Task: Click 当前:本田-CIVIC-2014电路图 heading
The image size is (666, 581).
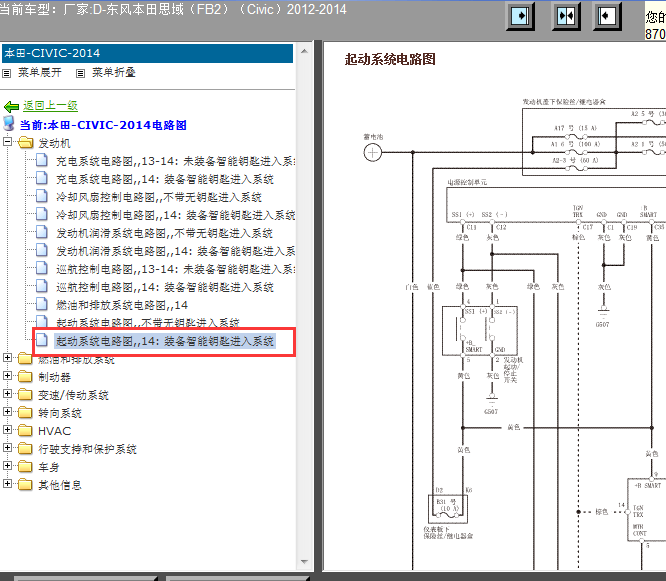Action: (x=103, y=125)
